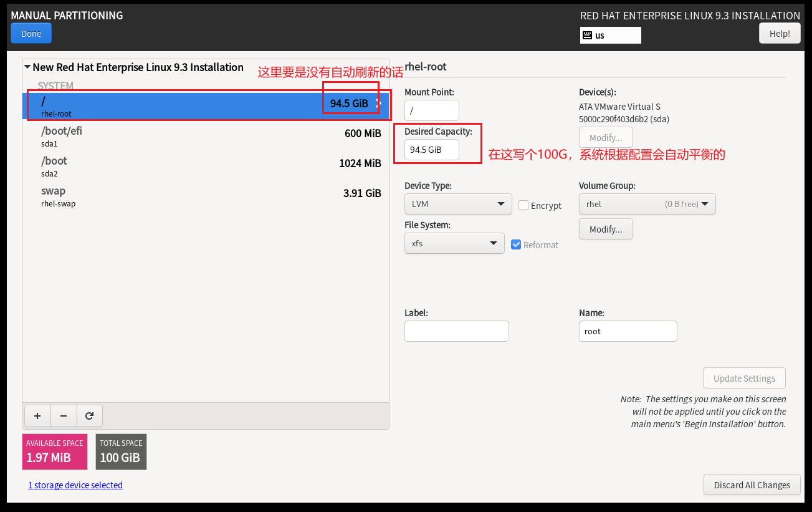This screenshot has height=512, width=812.
Task: Click Discard All Changes button
Action: click(x=752, y=485)
